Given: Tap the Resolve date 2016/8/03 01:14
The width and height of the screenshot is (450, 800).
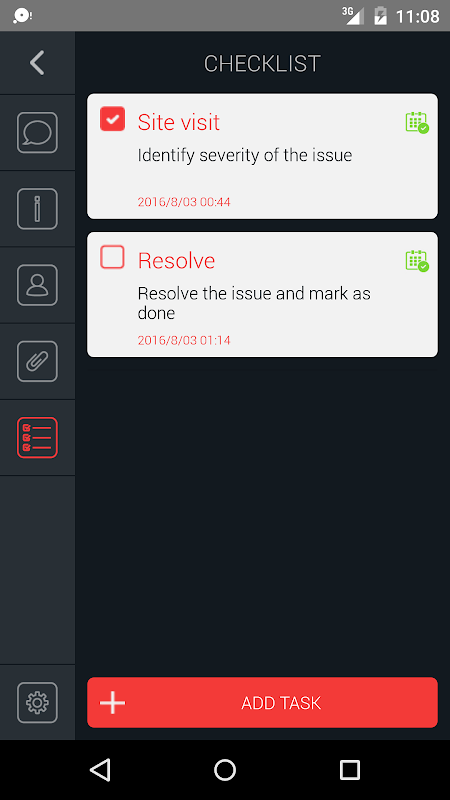Looking at the screenshot, I should click(184, 340).
